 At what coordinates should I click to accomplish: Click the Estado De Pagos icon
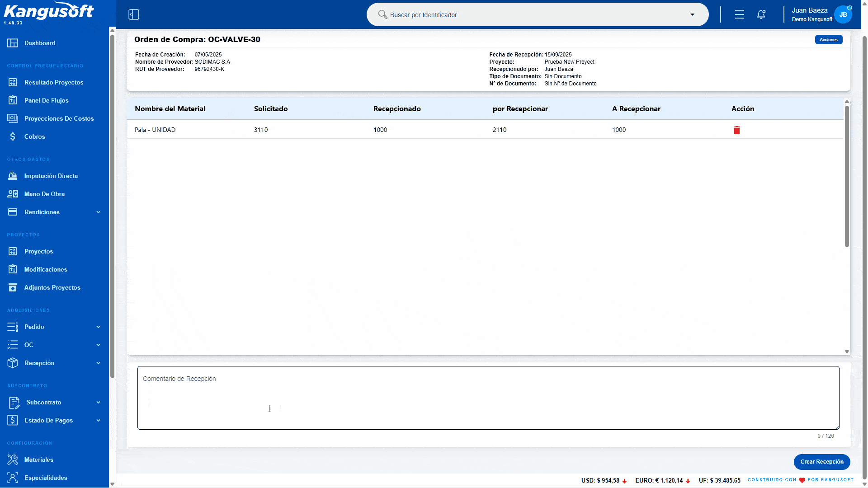(13, 420)
